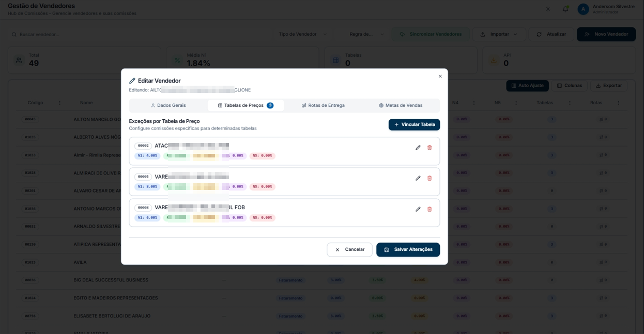The image size is (644, 334).
Task: Click the Nome column header
Action: coord(86,103)
